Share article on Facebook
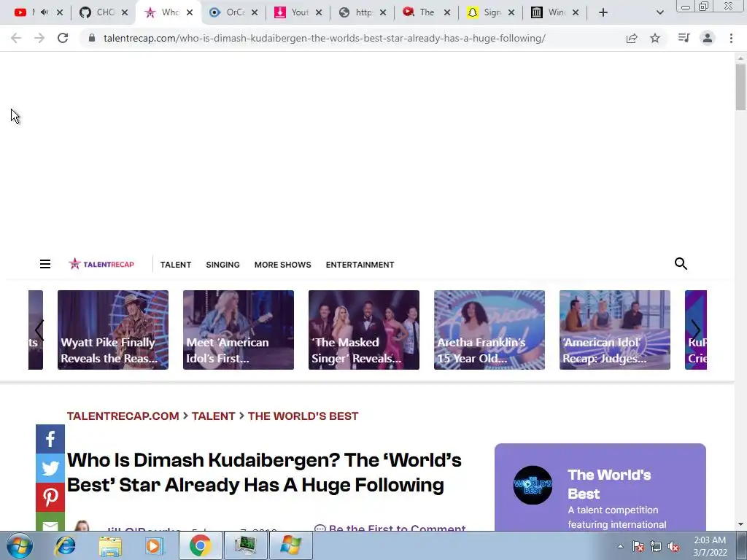The height and width of the screenshot is (560, 747). tap(50, 439)
